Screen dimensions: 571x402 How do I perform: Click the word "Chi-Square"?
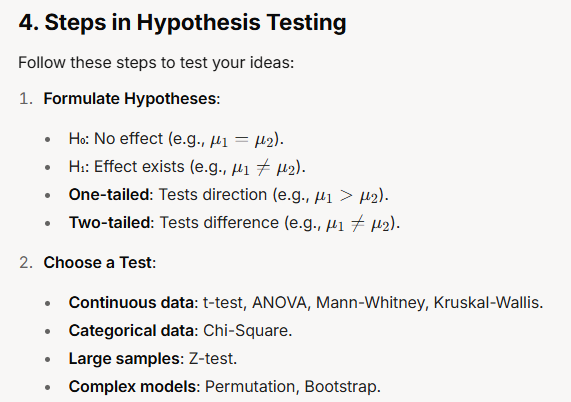click(x=246, y=331)
